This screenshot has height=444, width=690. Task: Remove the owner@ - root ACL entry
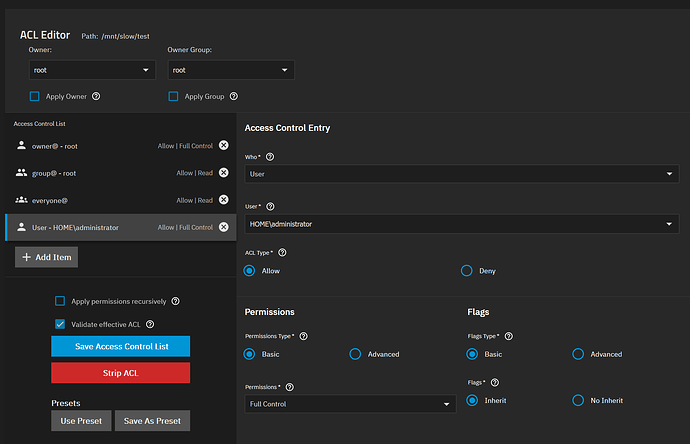pos(224,145)
